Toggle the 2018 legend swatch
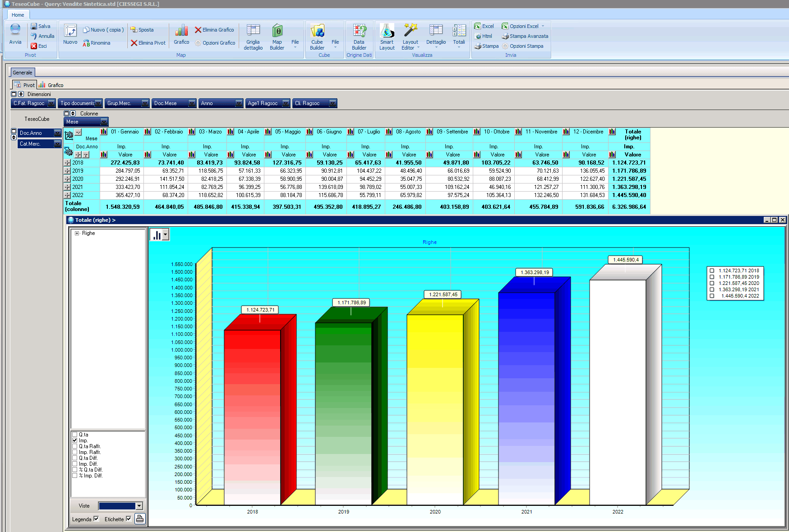Viewport: 789px width, 532px height. [712, 271]
